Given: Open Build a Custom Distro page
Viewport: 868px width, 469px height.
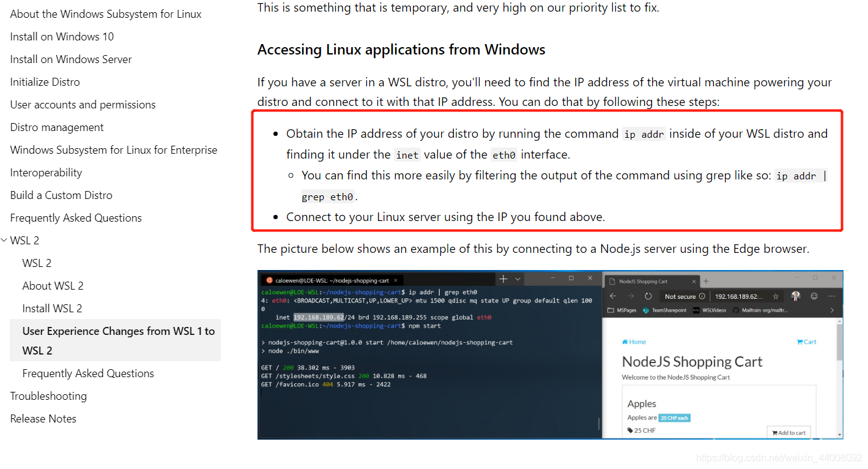Looking at the screenshot, I should (x=61, y=195).
